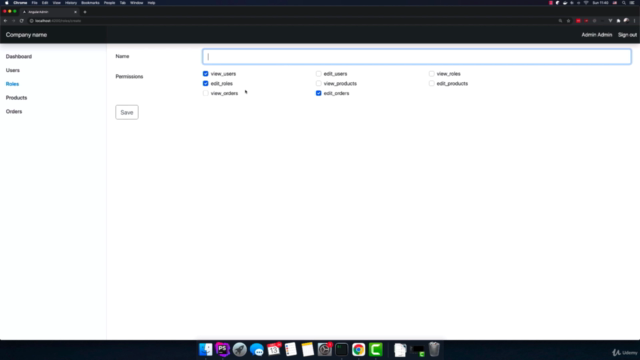This screenshot has height=360, width=640.
Task: Open Products page in sidebar
Action: [16, 98]
